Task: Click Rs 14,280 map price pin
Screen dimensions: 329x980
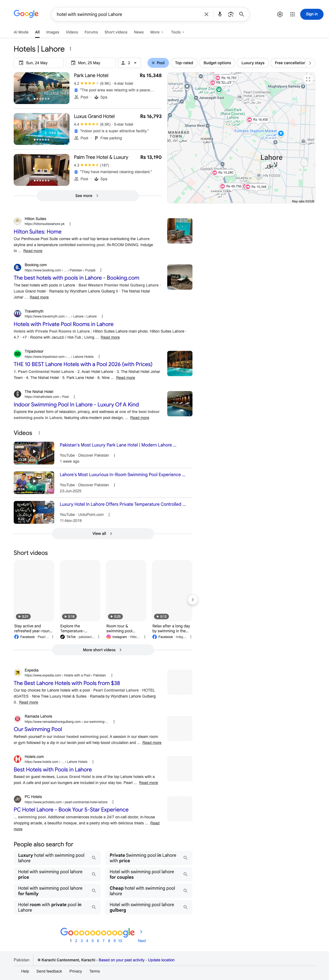Action: click(223, 173)
